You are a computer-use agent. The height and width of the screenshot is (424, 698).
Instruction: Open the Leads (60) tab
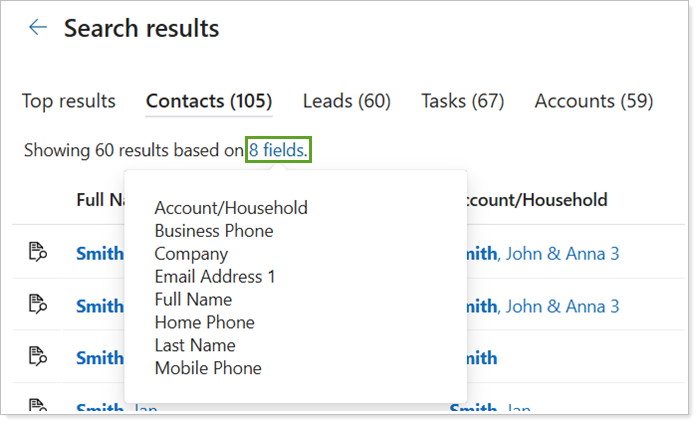coord(346,101)
